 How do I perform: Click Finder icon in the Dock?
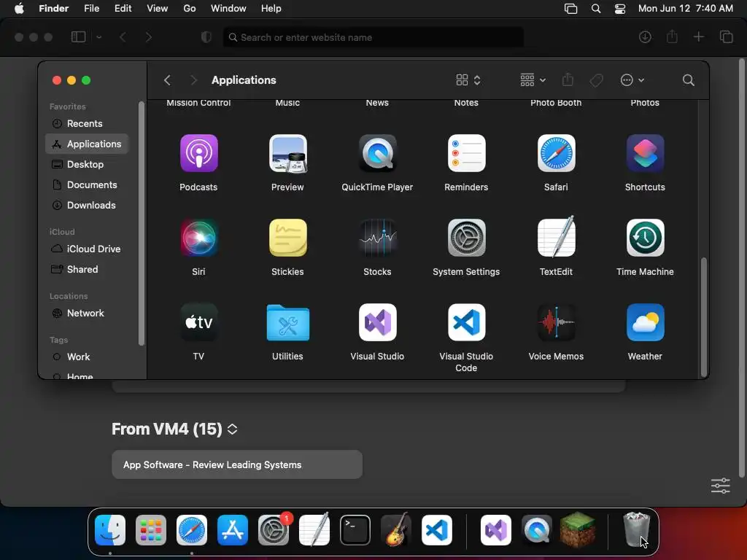(x=110, y=530)
